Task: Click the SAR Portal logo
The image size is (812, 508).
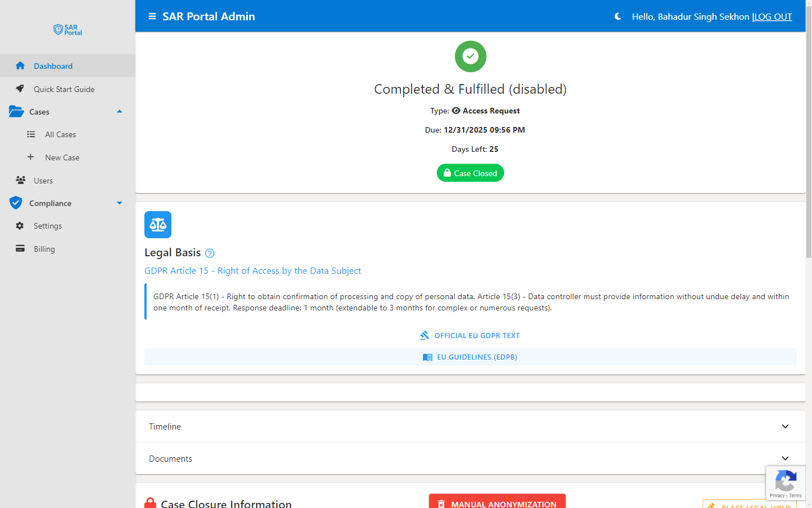Action: (x=67, y=29)
